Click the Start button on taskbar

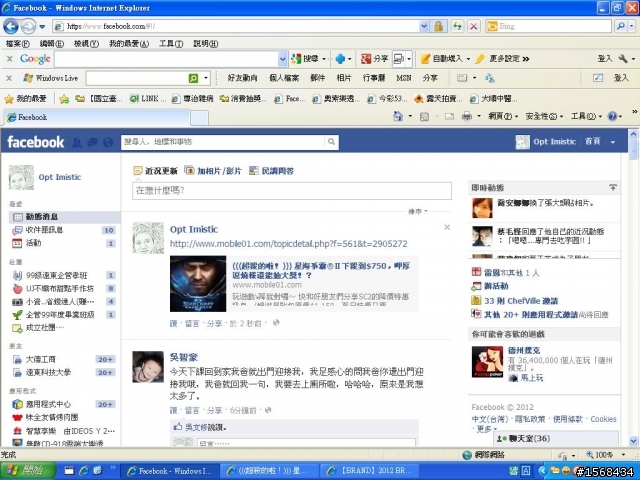click(x=28, y=471)
